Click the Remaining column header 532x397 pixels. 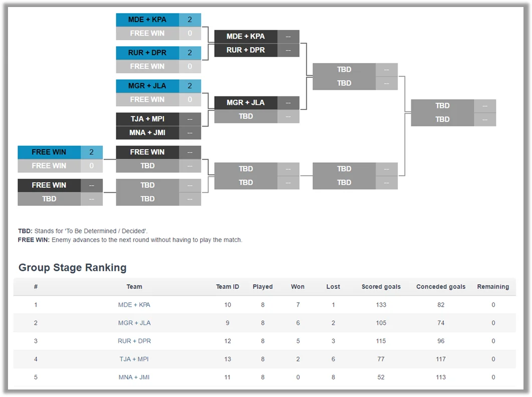(493, 287)
